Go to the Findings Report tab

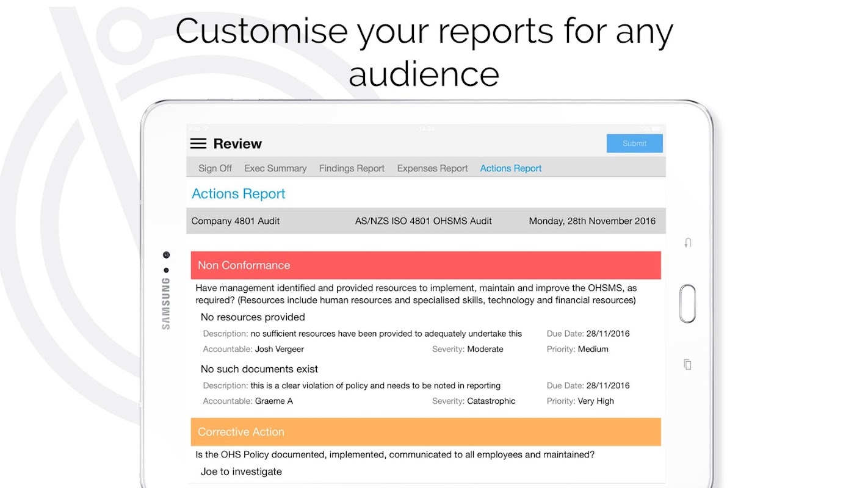[x=352, y=168]
